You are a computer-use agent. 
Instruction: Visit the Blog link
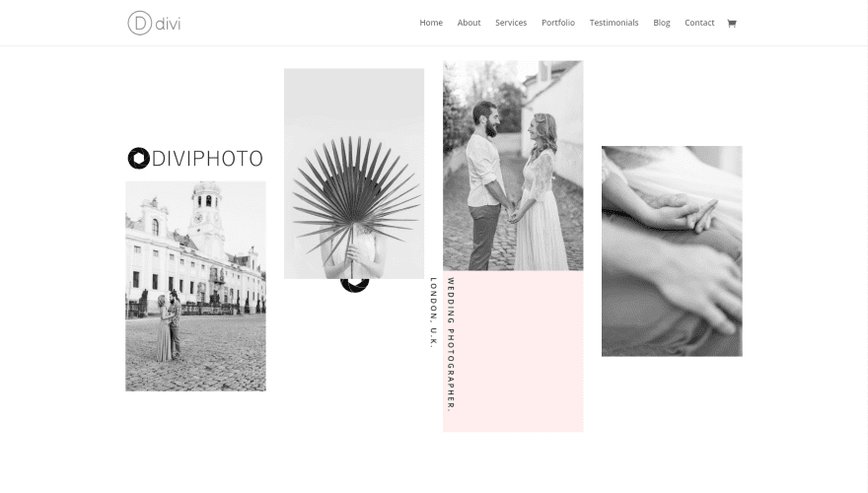click(662, 23)
